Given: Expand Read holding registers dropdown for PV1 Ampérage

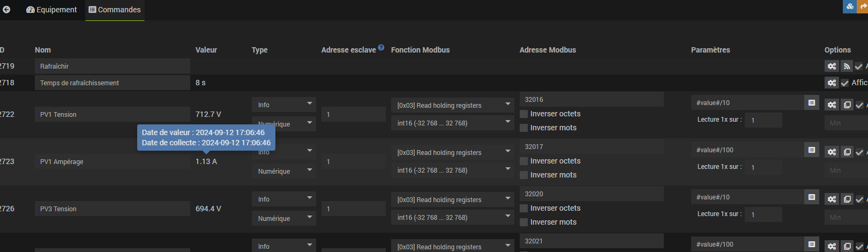Looking at the screenshot, I should (x=452, y=152).
